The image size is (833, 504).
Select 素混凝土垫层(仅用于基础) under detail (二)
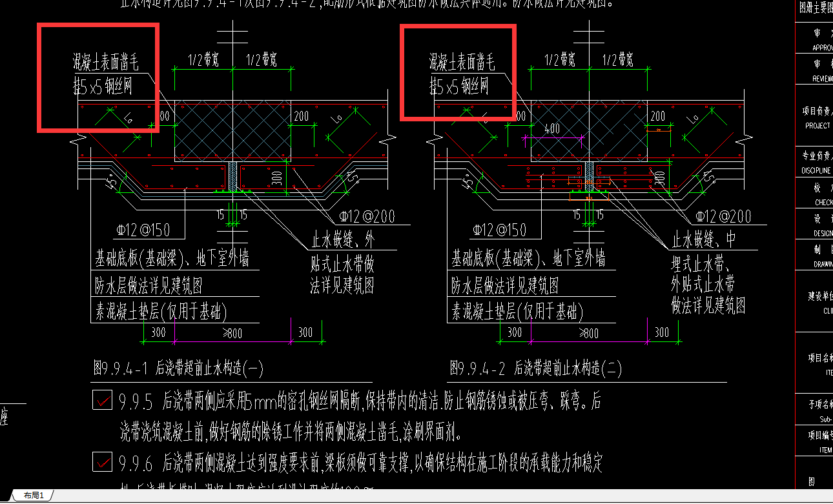tap(517, 313)
